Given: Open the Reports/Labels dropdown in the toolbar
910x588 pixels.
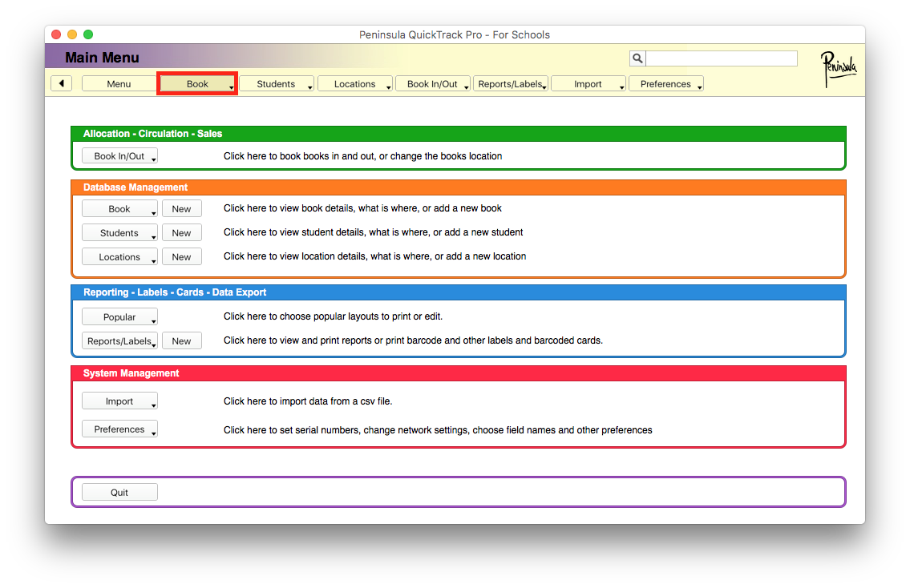Looking at the screenshot, I should [510, 84].
